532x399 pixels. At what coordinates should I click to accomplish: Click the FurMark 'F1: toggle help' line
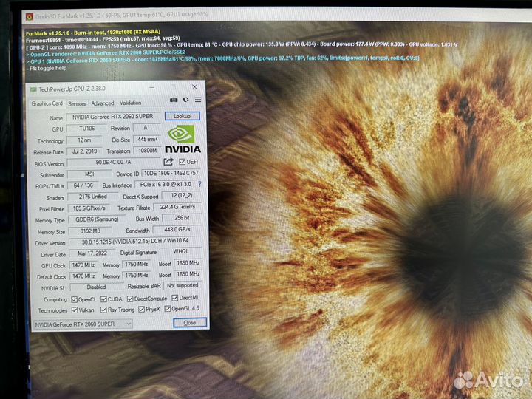point(47,69)
